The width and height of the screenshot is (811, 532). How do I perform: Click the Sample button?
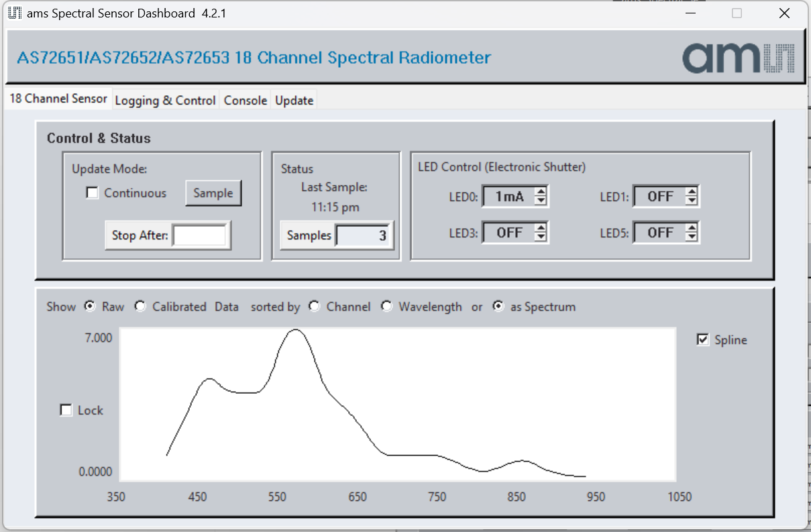pos(213,193)
